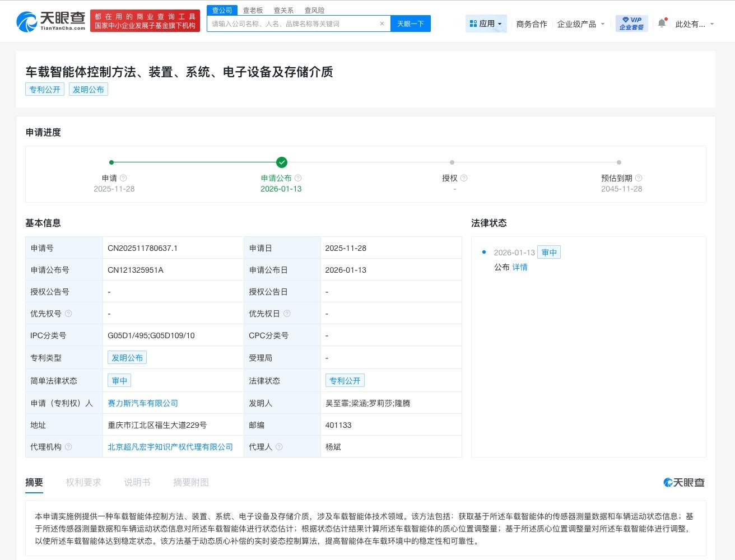Clear the search box with X icon
This screenshot has height=560, width=735.
pyautogui.click(x=382, y=24)
